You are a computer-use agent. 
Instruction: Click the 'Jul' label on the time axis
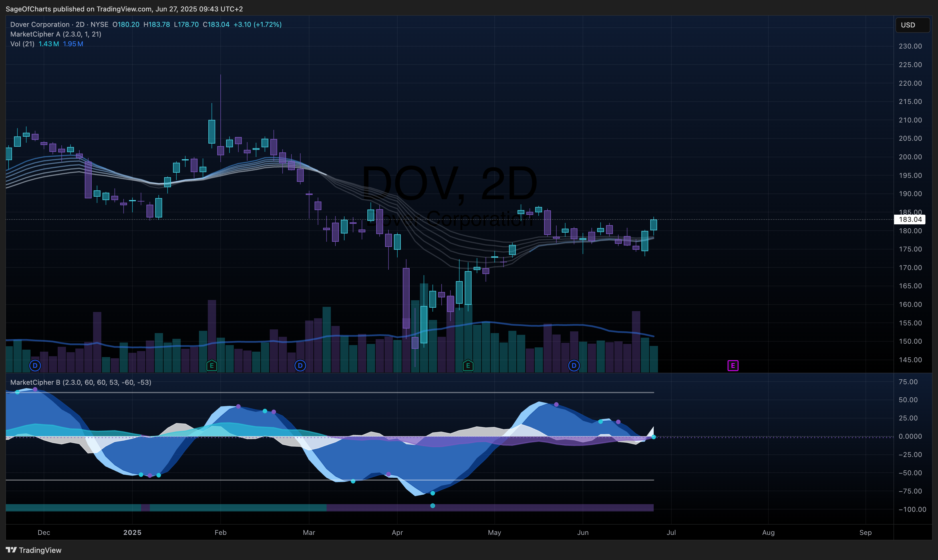click(x=671, y=532)
